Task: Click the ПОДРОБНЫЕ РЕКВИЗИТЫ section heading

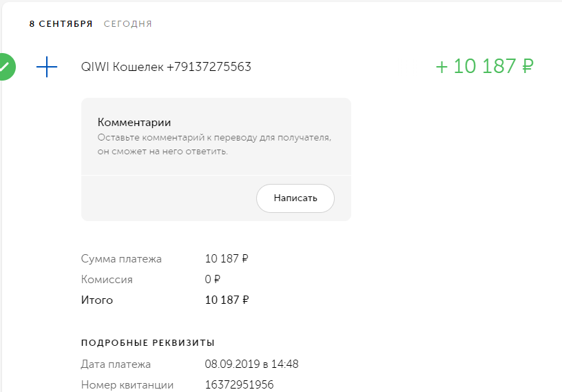Action: (x=147, y=342)
